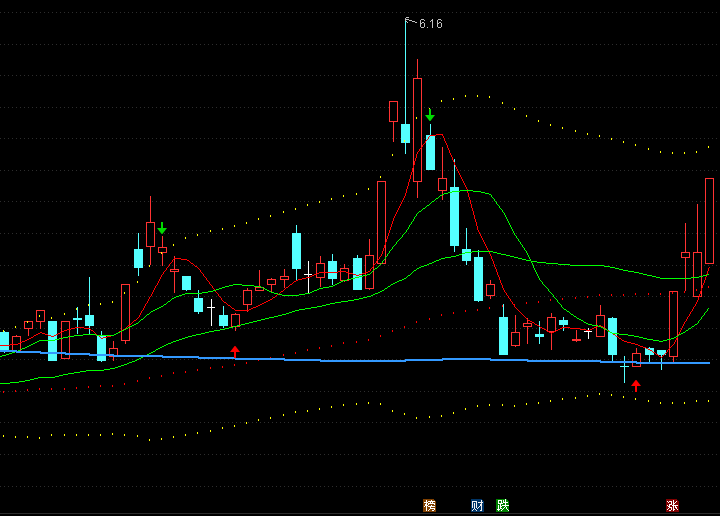This screenshot has height=516, width=720.
Task: Click the last red candlestick on the right edge
Action: pyautogui.click(x=709, y=221)
